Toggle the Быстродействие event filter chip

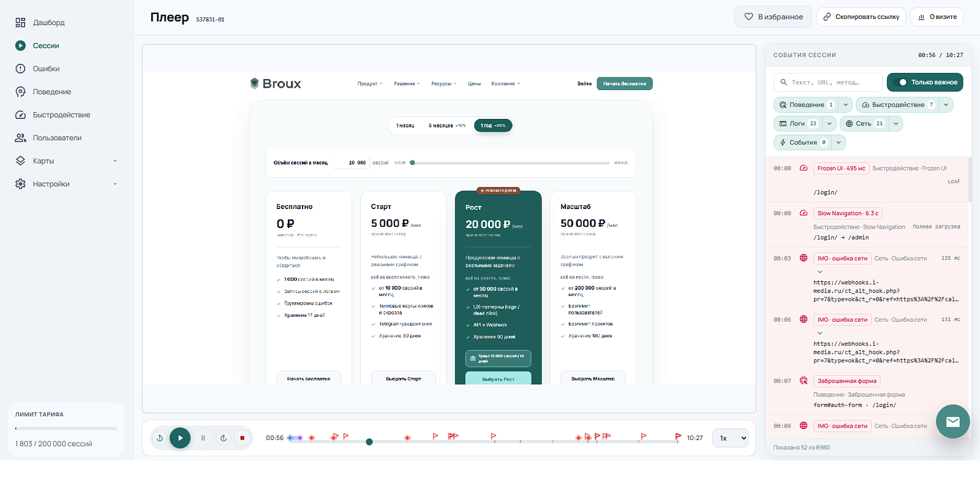[897, 105]
